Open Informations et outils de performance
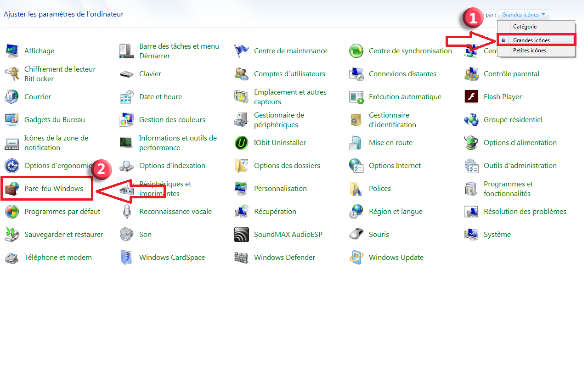 pyautogui.click(x=178, y=143)
